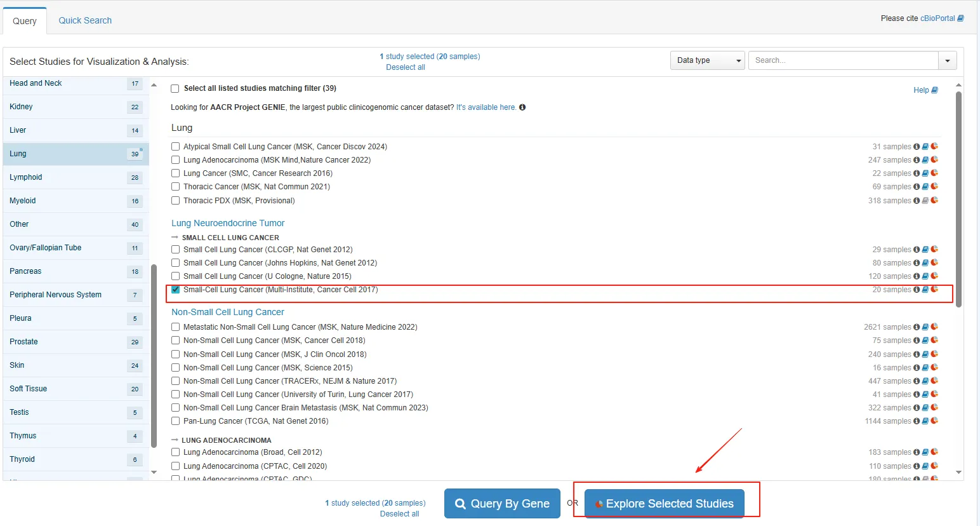The height and width of the screenshot is (526, 980).
Task: Collapse the Small Cell Lung Cancer group
Action: [x=175, y=238]
